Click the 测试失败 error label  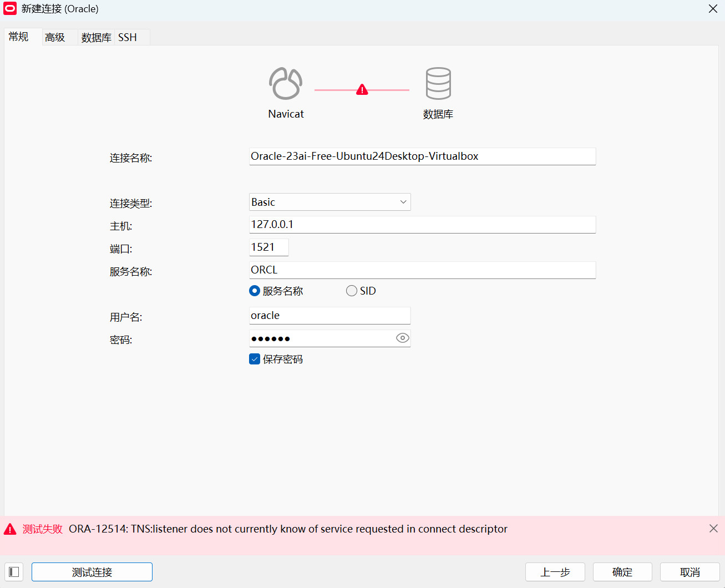pyautogui.click(x=43, y=529)
